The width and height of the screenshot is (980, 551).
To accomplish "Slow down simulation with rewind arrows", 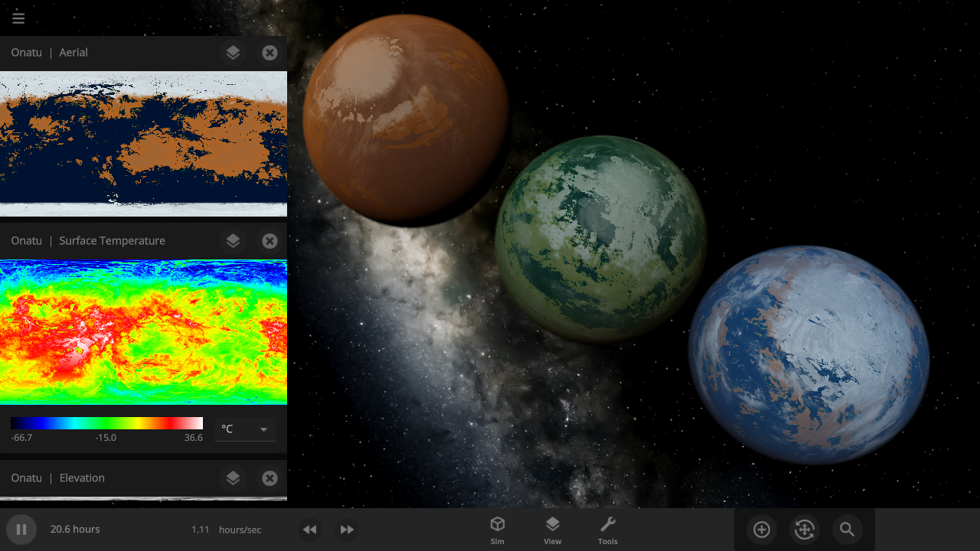I will 309,530.
